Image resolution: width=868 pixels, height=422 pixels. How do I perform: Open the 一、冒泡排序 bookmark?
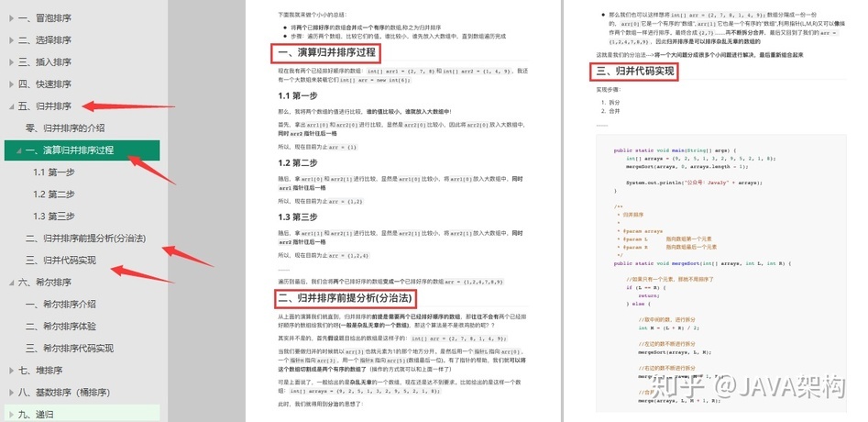click(x=45, y=18)
